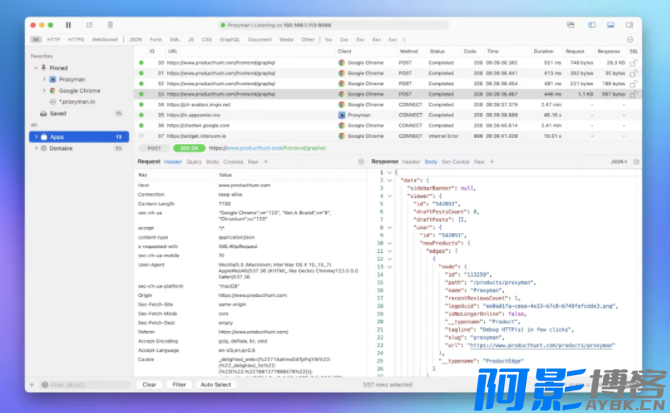
Task: Expand the Domains group in the sidebar
Action: [36, 148]
